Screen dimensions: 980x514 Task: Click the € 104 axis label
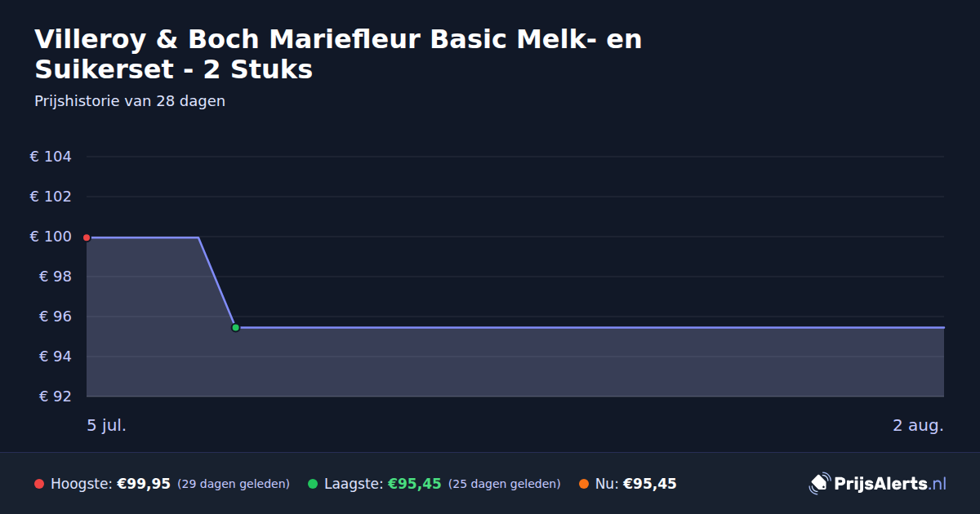point(51,157)
